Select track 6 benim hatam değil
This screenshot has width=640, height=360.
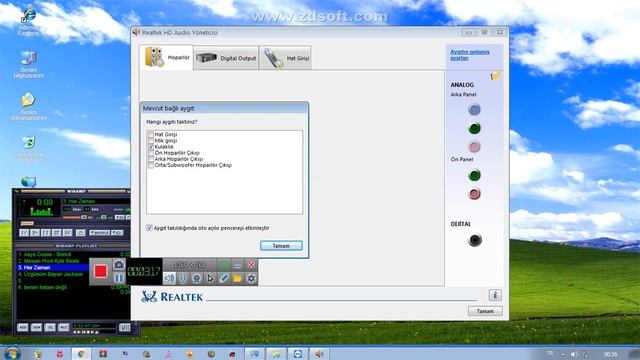[x=42, y=287]
